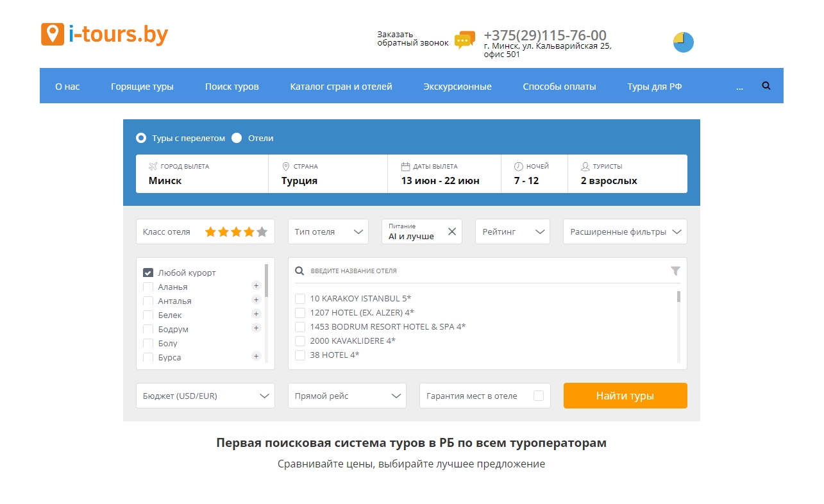Open Тип отеля dropdown
Image resolution: width=824 pixels, height=504 pixels.
(x=328, y=231)
